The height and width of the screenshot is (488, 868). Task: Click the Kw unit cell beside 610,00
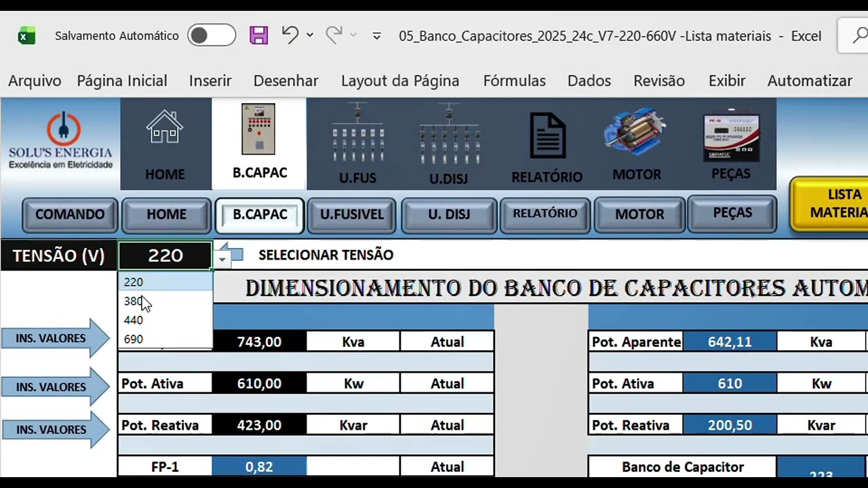point(353,384)
